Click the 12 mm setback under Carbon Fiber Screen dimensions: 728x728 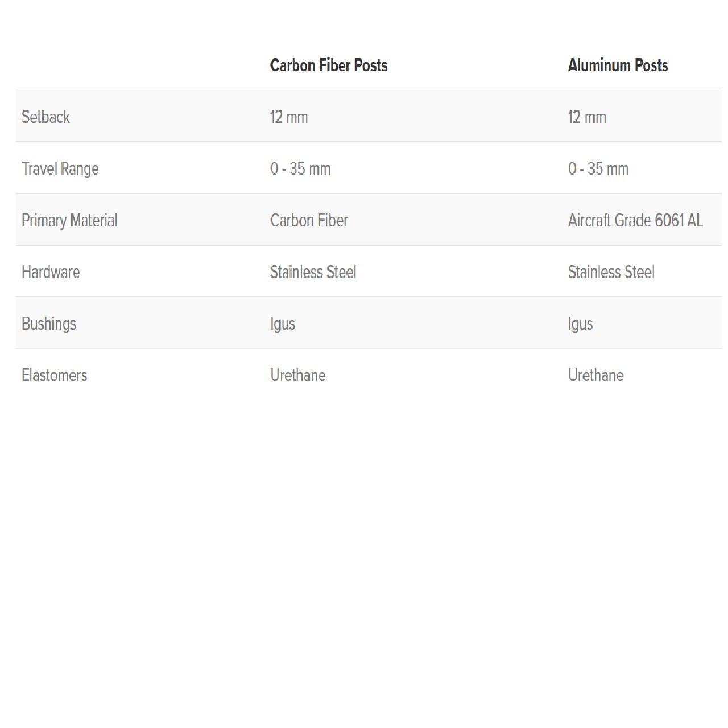pyautogui.click(x=289, y=117)
